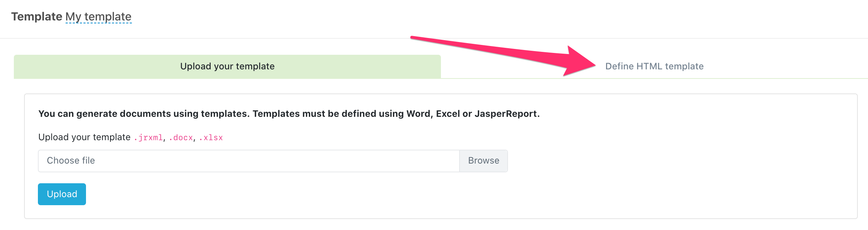This screenshot has width=868, height=230.
Task: Open the 'Define HTML template' tab
Action: 654,66
